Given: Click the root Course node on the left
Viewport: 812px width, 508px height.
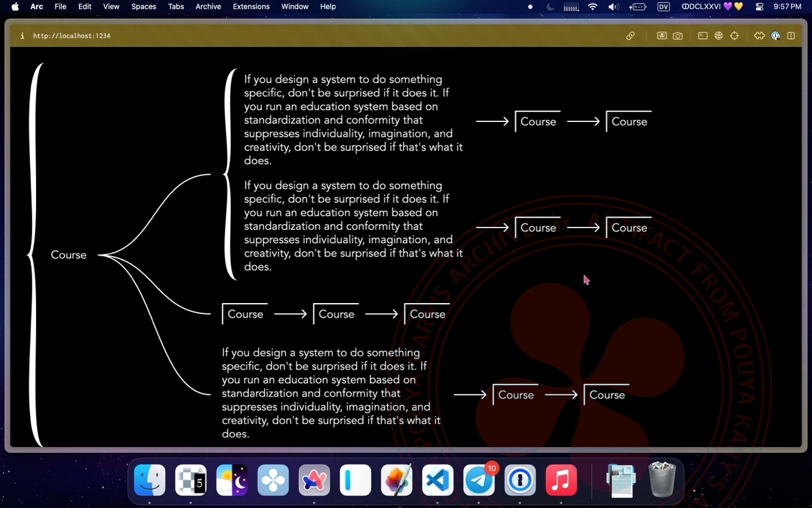Looking at the screenshot, I should click(x=68, y=255).
